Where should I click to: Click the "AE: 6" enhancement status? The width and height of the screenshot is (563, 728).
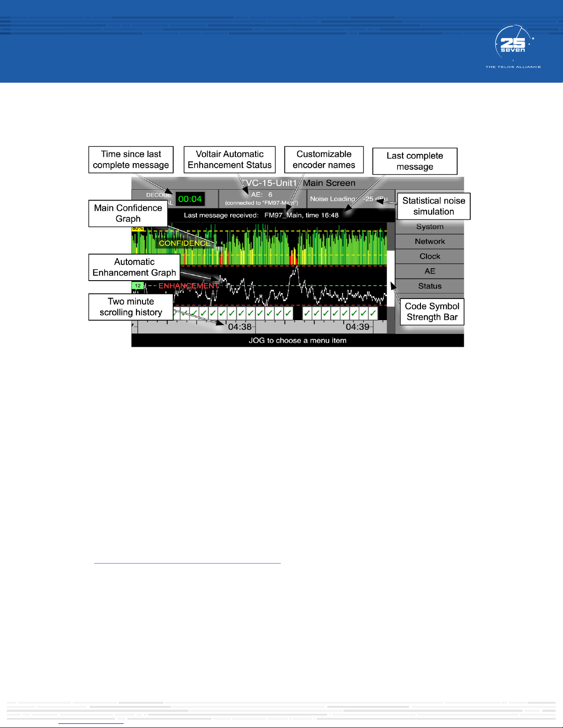tap(262, 195)
